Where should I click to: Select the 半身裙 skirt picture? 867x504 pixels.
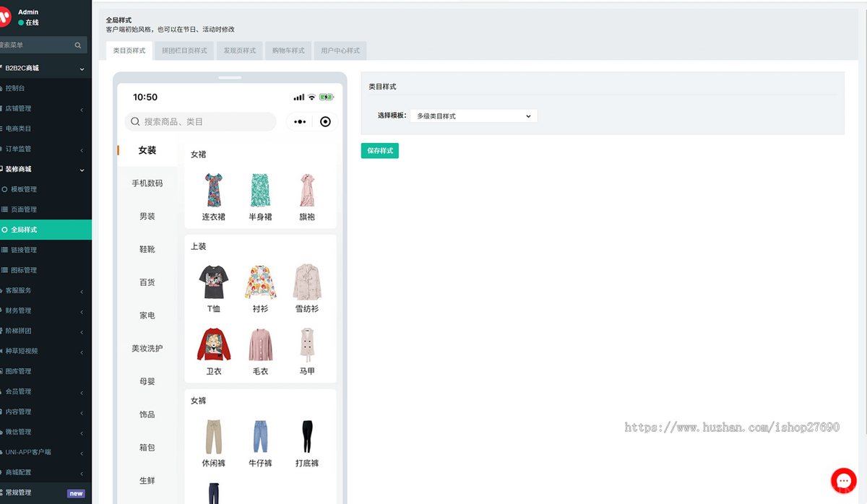click(x=260, y=189)
